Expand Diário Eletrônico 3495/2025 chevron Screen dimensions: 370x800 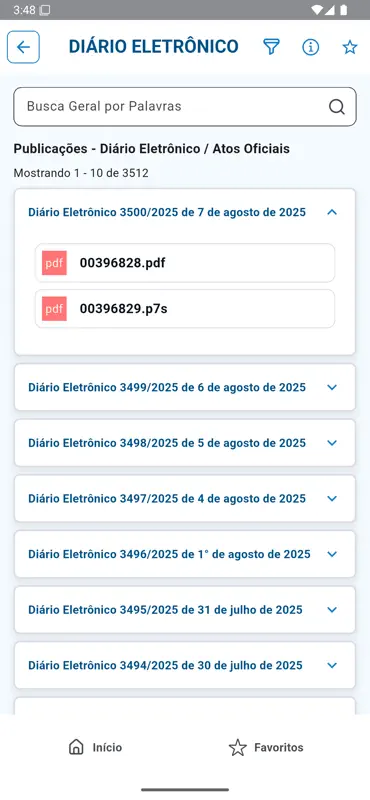(332, 610)
